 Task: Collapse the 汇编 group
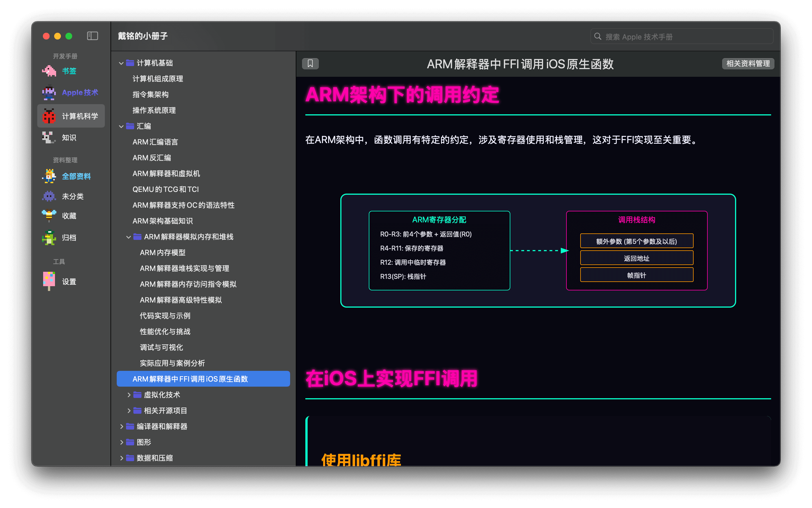coord(122,126)
